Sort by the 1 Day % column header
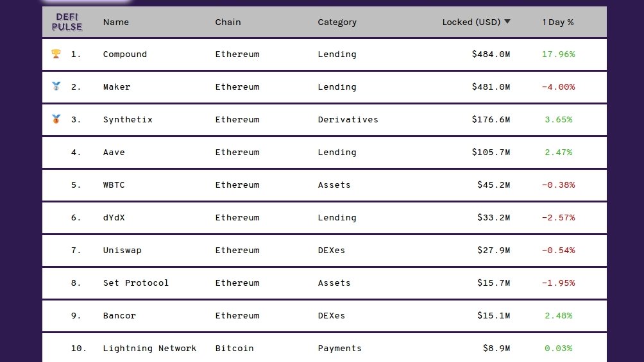Viewport: 644px width, 362px height. coord(558,22)
